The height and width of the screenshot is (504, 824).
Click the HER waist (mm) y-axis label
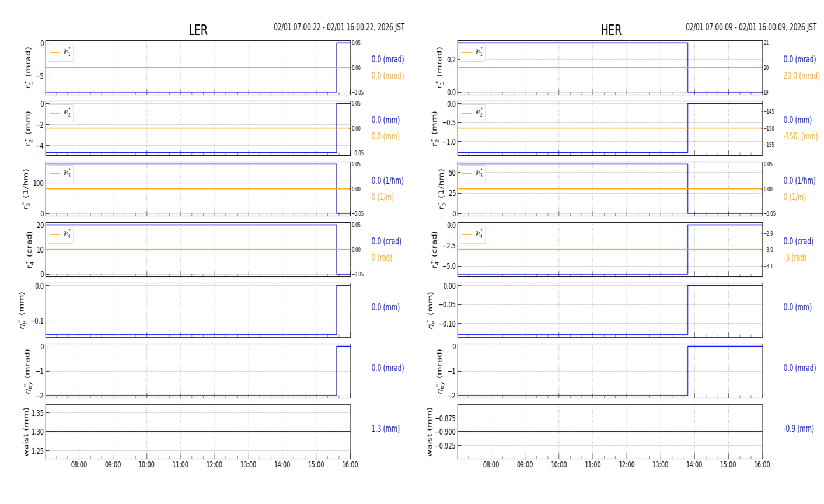[431, 432]
